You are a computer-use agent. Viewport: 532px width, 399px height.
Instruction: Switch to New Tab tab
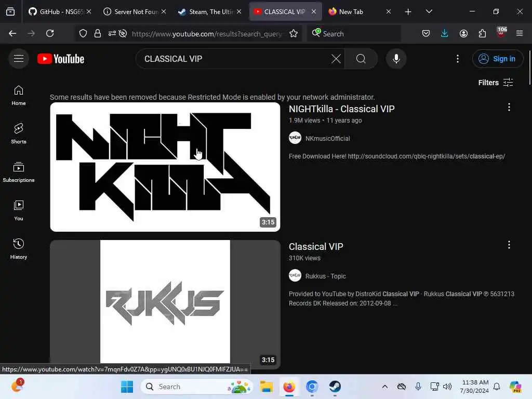[359, 11]
